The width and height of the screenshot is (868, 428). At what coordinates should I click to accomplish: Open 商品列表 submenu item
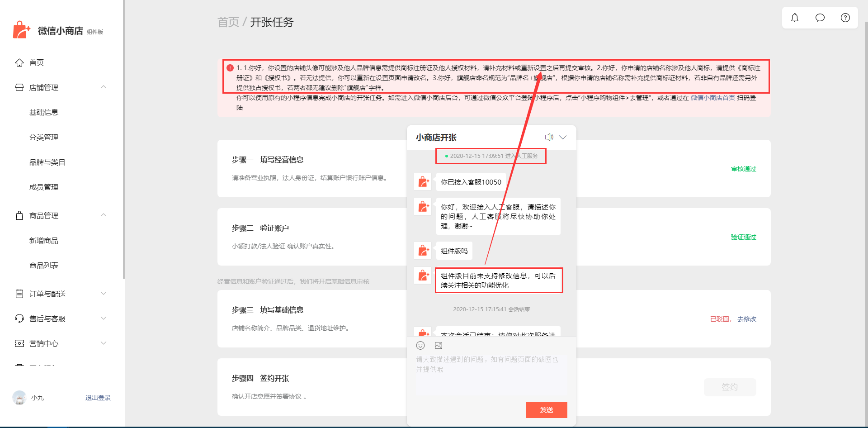44,265
